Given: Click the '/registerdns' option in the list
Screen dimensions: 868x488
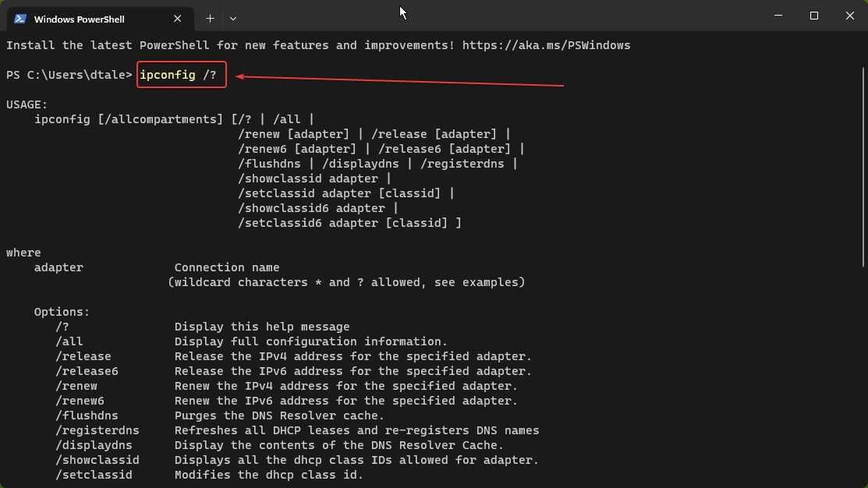Looking at the screenshot, I should tap(97, 431).
